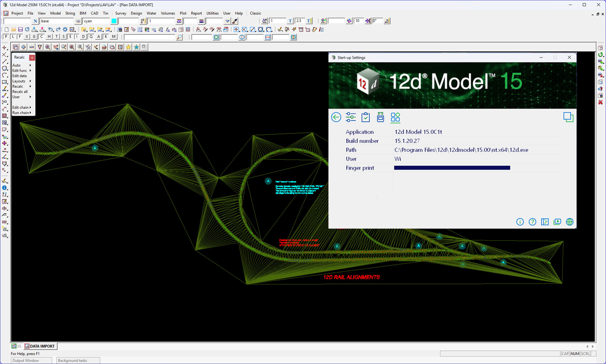Expand the Run chain submenu
The height and width of the screenshot is (364, 606).
(22, 113)
